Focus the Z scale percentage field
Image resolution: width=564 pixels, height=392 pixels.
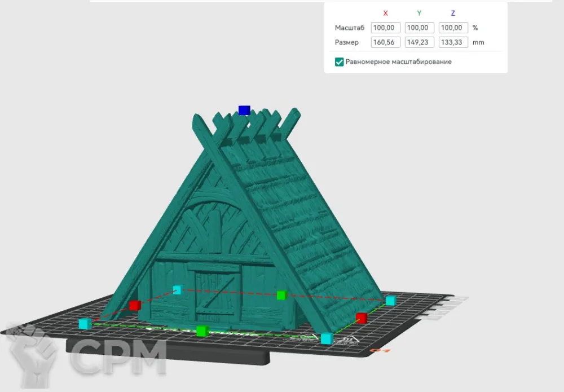click(453, 28)
